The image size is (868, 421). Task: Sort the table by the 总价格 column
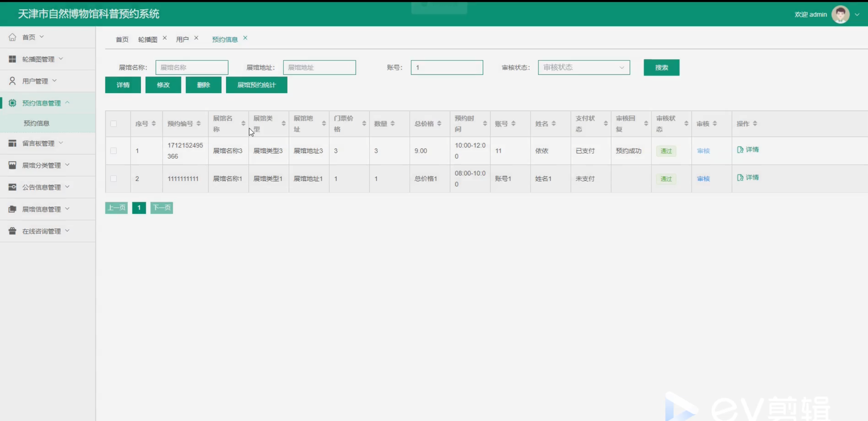tap(439, 124)
